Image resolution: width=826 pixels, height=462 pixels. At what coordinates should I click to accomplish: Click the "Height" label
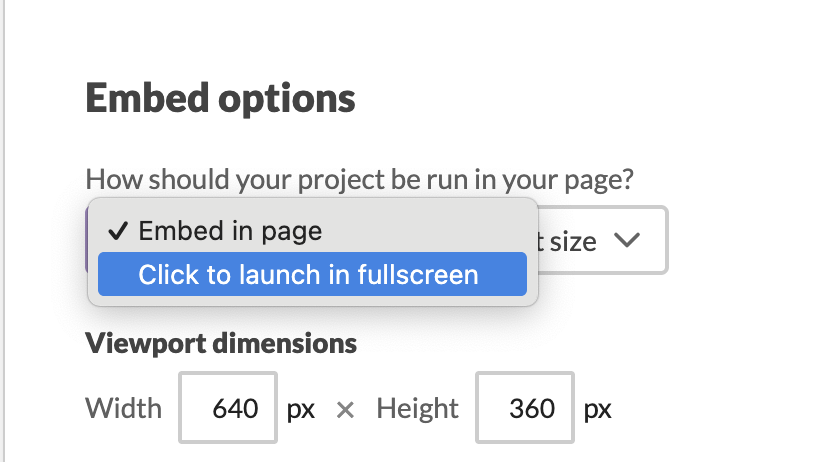click(x=417, y=408)
